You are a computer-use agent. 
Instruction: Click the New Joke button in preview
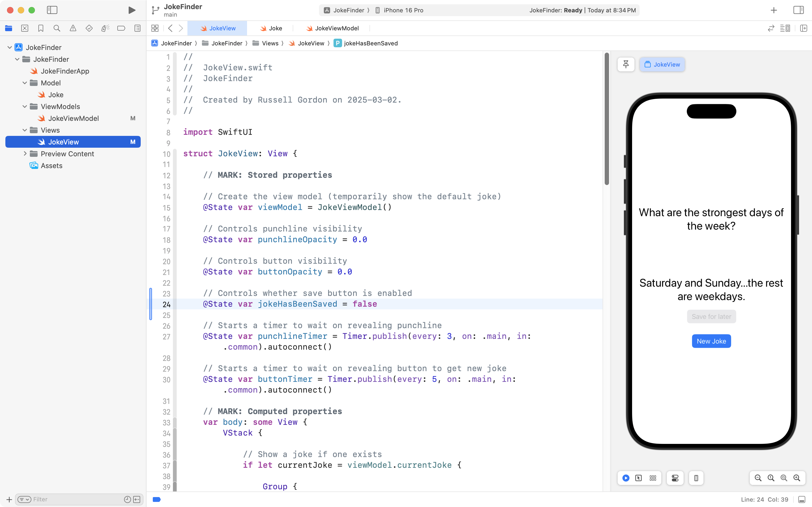[x=711, y=341]
